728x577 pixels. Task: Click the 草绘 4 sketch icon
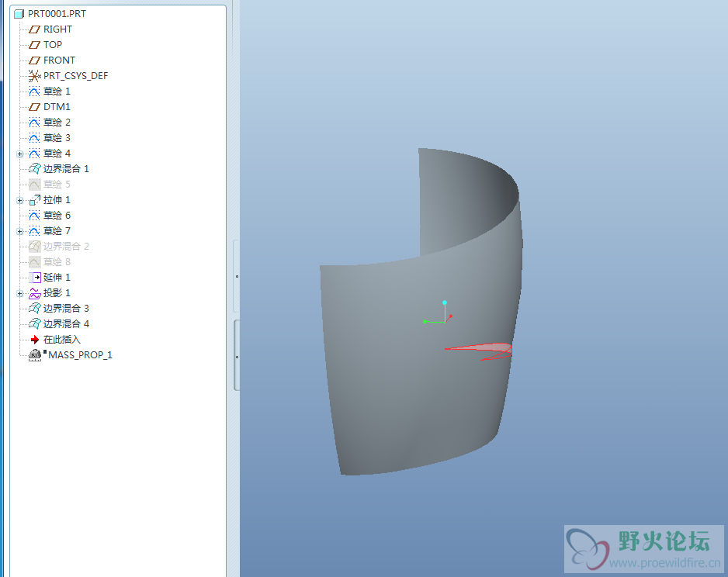point(34,154)
